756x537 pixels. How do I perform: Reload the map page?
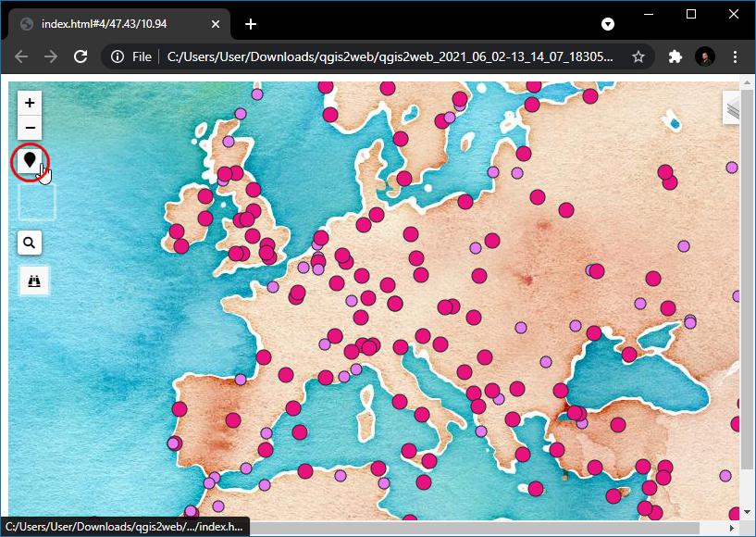pos(81,56)
